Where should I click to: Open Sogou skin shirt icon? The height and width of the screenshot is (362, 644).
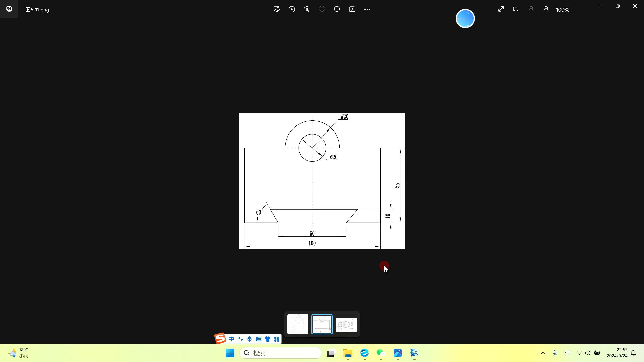click(x=268, y=339)
